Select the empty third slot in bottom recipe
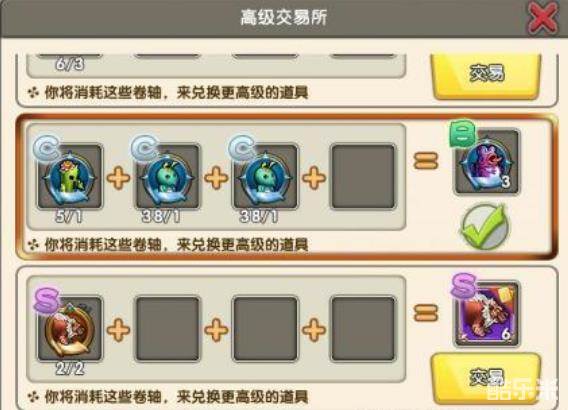Screen dimensions: 568x410 pos(266,329)
